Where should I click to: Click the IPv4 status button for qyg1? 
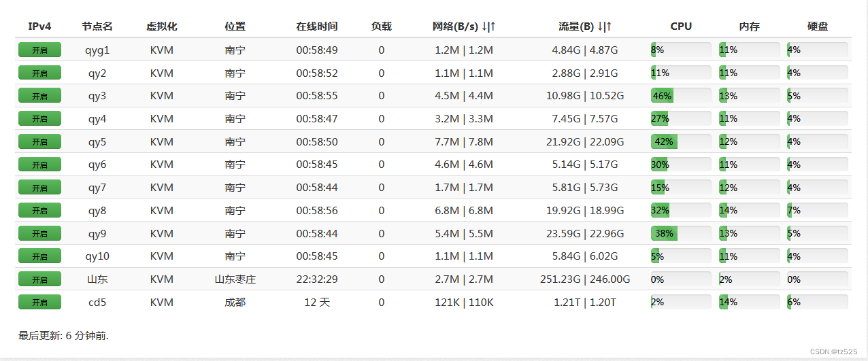39,50
